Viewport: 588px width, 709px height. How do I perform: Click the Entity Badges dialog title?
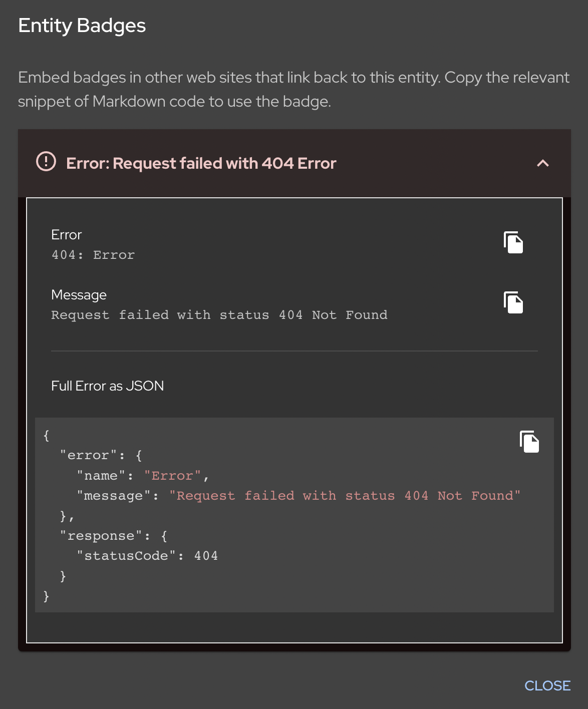pyautogui.click(x=82, y=26)
